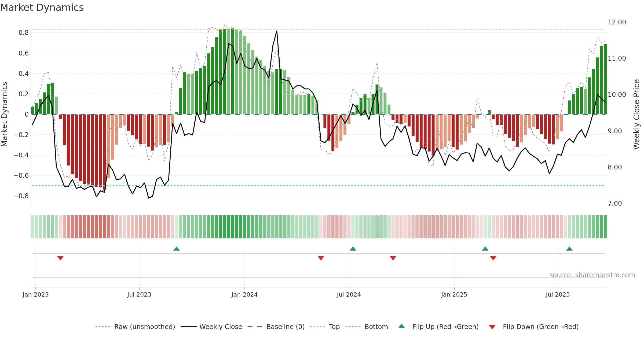The height and width of the screenshot is (362, 644).
Task: Click the red flip-down marker near February 2023
Action: (x=60, y=258)
